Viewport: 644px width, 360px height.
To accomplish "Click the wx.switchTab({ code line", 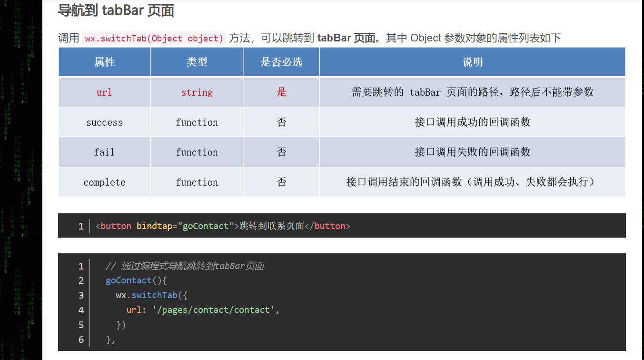I will [x=152, y=295].
